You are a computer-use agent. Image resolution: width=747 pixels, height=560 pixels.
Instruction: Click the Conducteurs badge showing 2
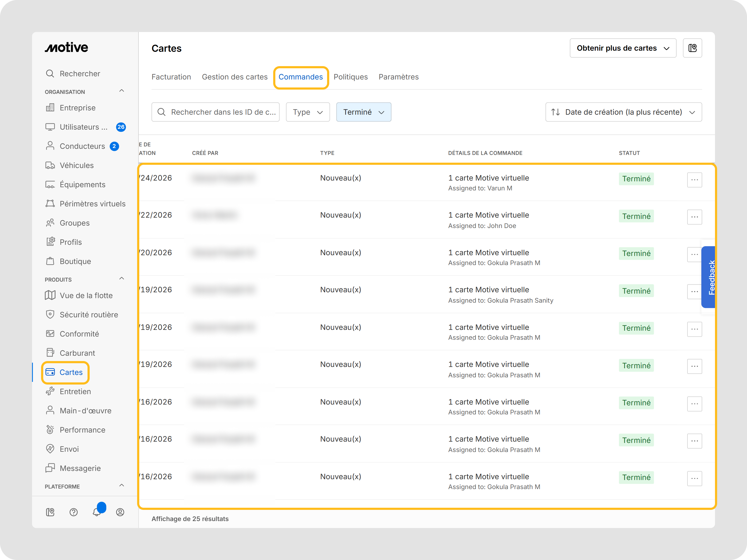(x=114, y=146)
